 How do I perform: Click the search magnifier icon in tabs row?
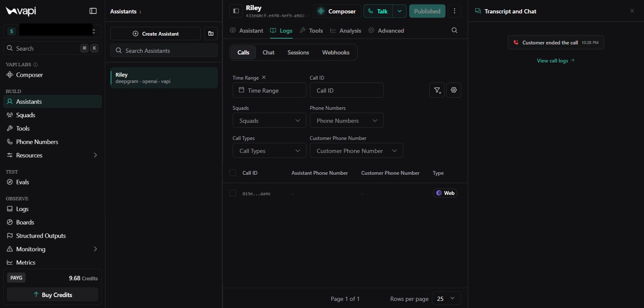pyautogui.click(x=454, y=30)
